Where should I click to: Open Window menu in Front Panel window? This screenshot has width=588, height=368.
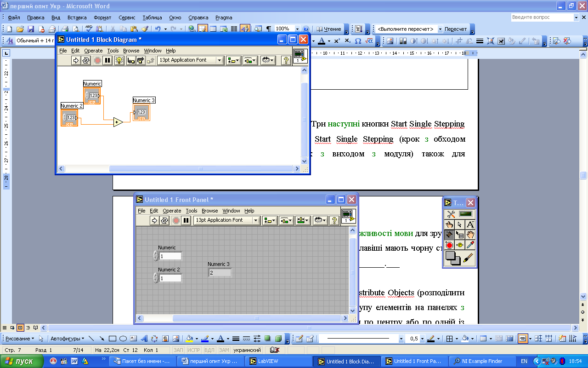point(231,211)
